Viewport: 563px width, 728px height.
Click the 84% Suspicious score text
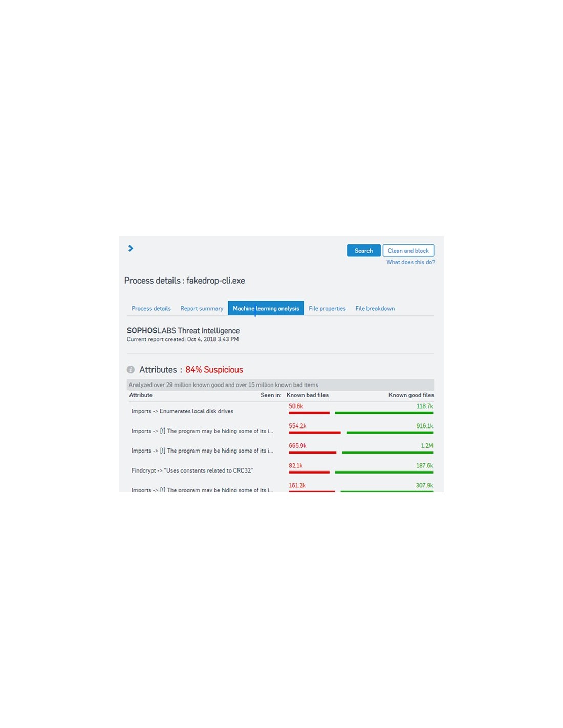214,370
